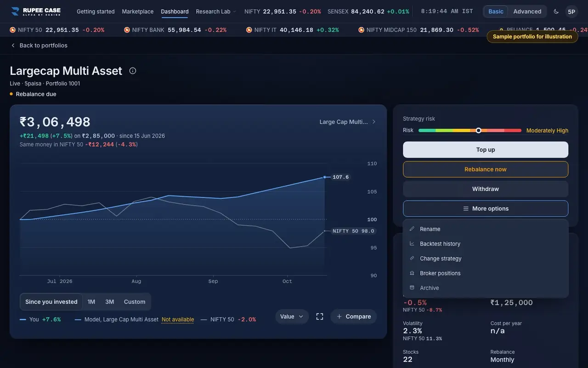Open the 5P profile avatar

(x=571, y=11)
